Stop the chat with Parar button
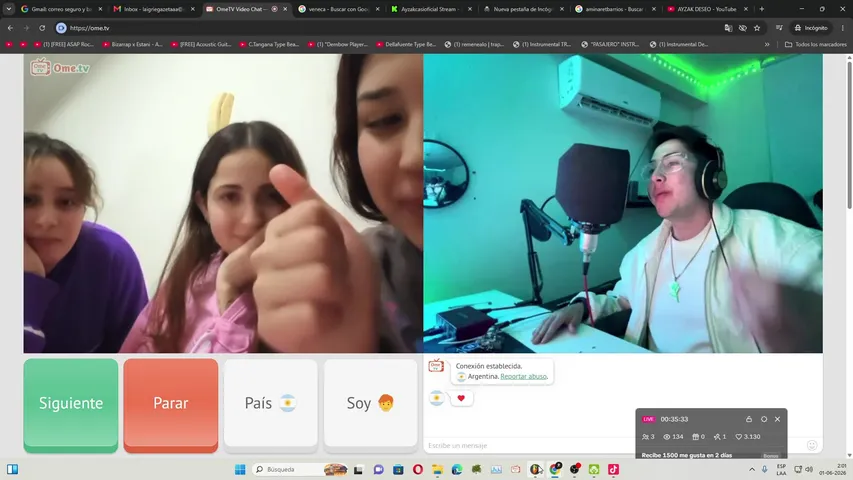Viewport: 853px width, 480px height. 171,405
